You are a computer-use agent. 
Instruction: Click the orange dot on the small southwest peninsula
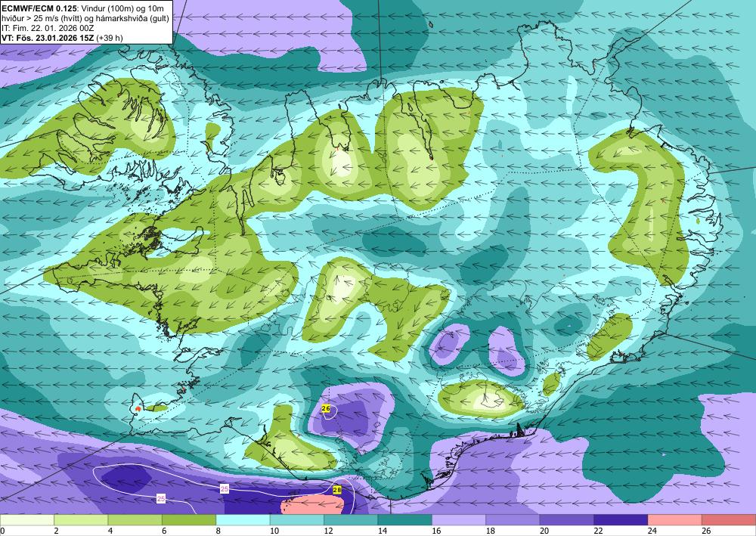click(138, 408)
